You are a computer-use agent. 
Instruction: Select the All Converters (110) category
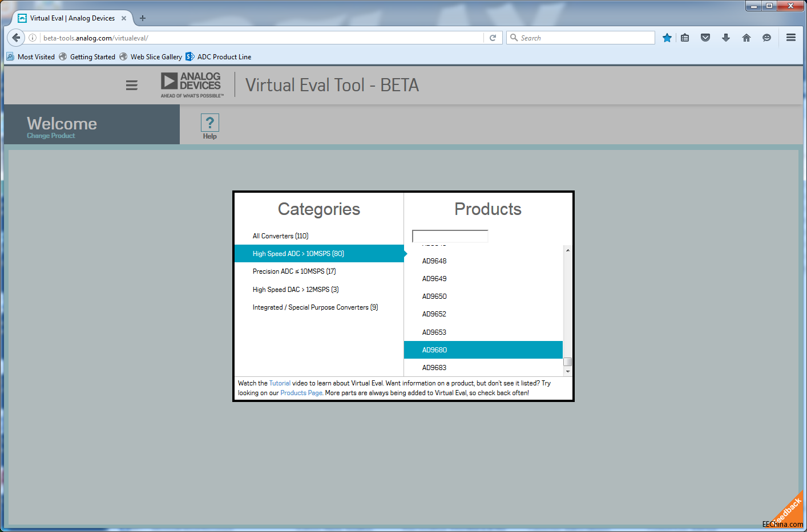click(x=319, y=236)
